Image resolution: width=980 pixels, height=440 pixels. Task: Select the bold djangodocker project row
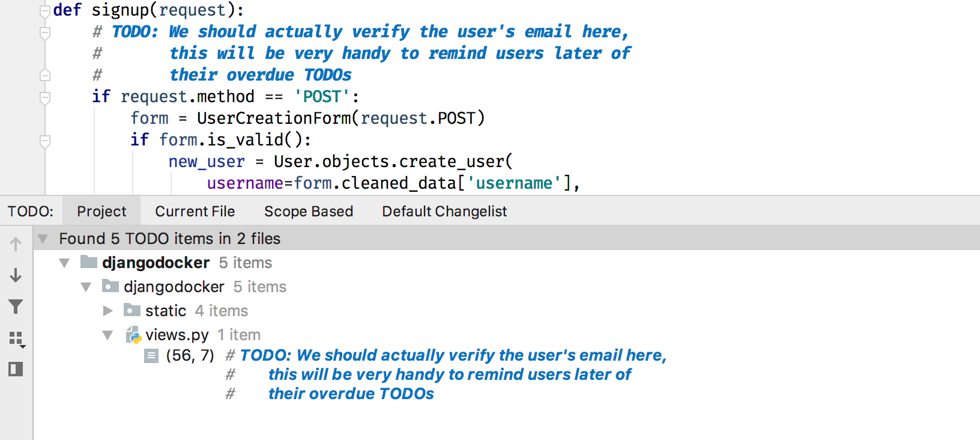pyautogui.click(x=507, y=263)
